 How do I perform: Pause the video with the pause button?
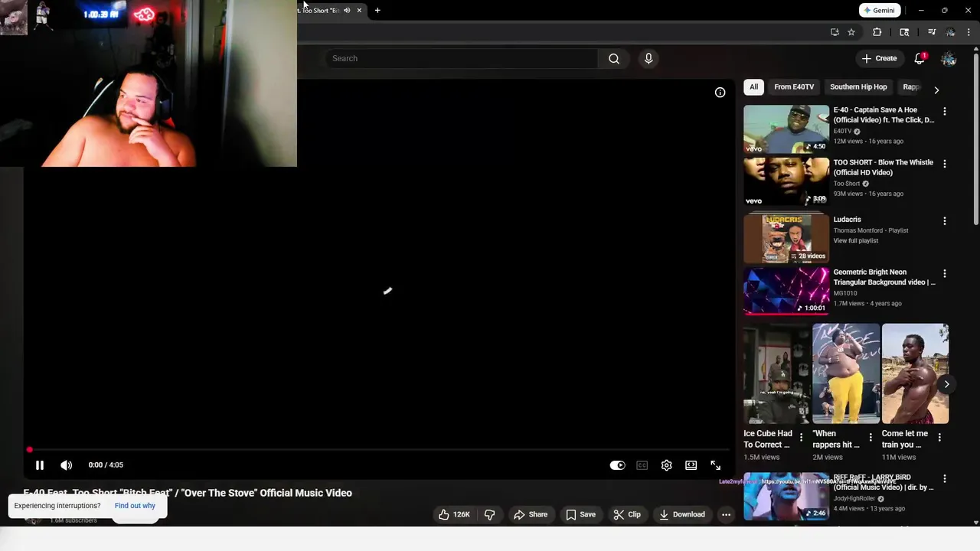40,465
